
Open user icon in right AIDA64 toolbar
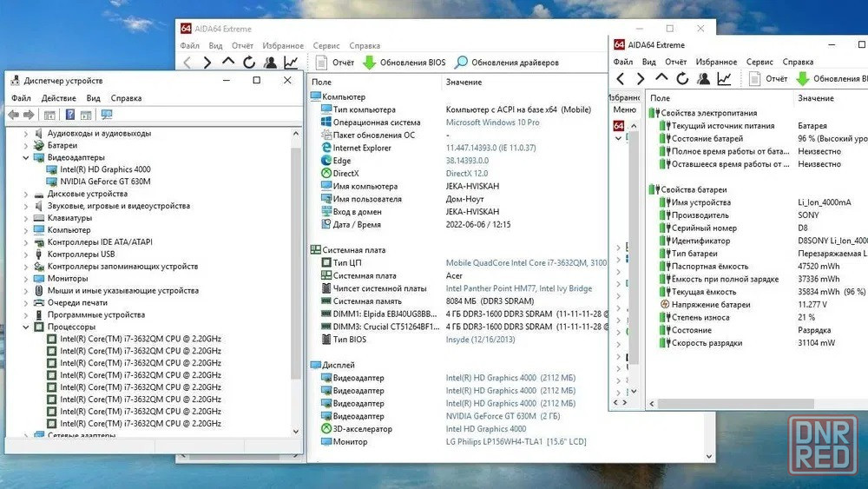point(704,79)
